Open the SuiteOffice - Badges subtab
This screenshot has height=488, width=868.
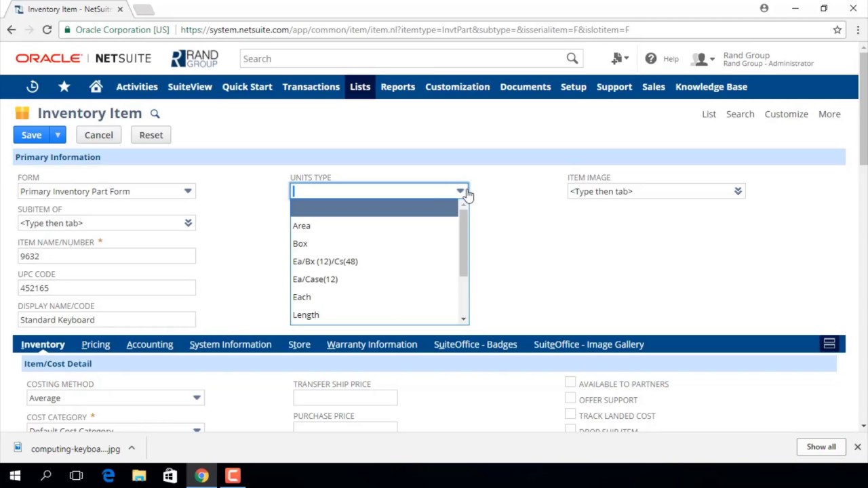475,344
